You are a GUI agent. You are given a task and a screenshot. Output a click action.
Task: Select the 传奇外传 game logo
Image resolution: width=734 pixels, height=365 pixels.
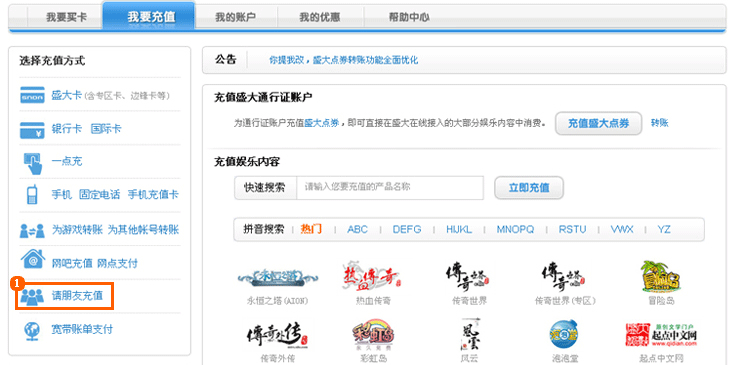(x=278, y=336)
